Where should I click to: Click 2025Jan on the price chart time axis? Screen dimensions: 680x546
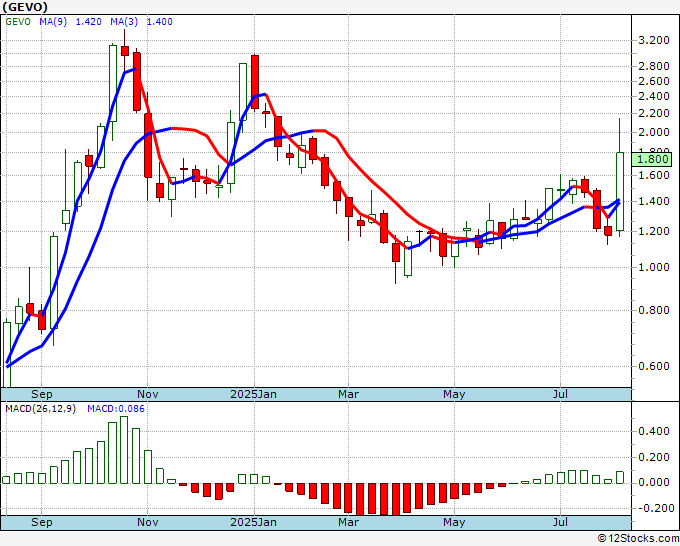[x=253, y=394]
